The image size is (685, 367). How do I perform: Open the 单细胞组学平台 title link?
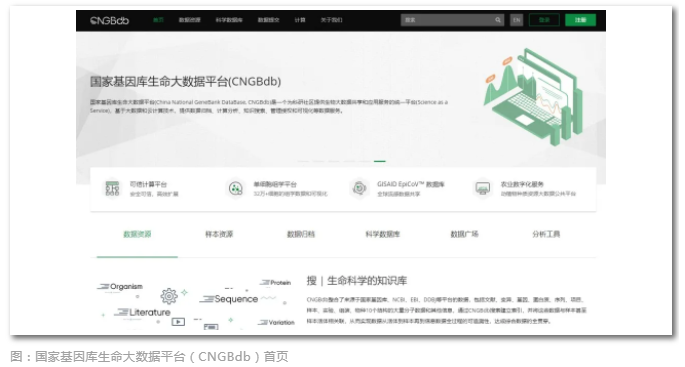275,184
